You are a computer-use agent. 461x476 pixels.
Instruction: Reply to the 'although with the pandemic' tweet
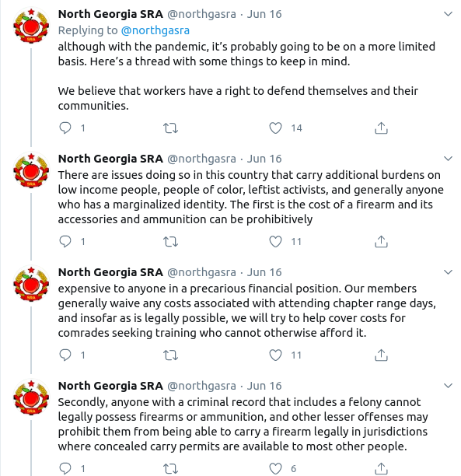coord(65,128)
